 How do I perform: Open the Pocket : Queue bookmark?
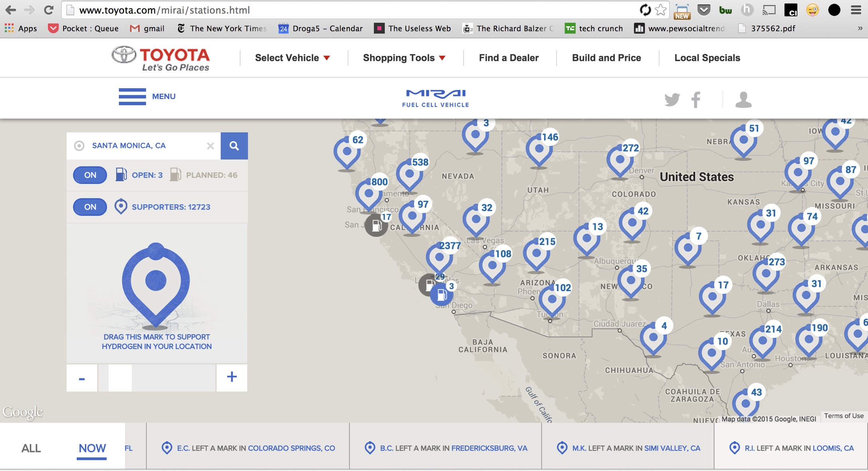point(83,28)
